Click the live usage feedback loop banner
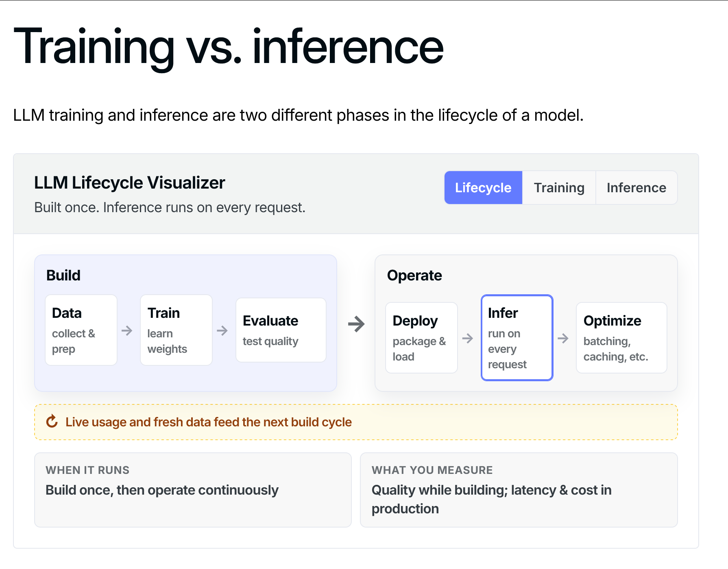728x569 pixels. coord(356,422)
